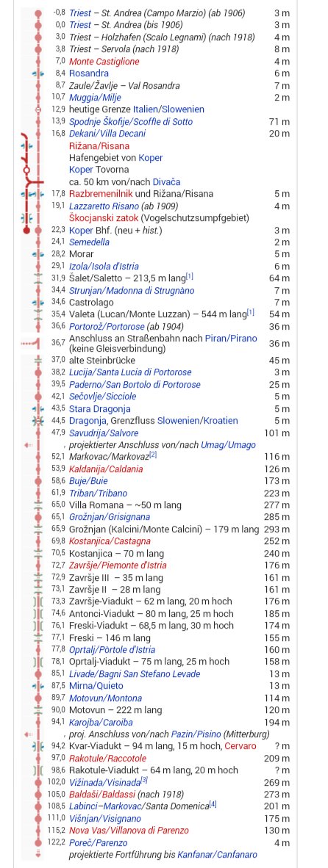Click the tram connection icon for Piran/Pirano
The height and width of the screenshot is (868, 328).
pos(31,343)
